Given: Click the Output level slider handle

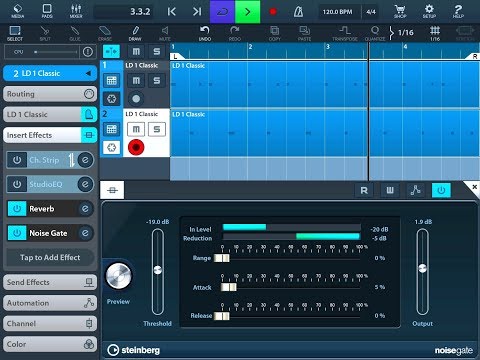Looking at the screenshot, I should pyautogui.click(x=422, y=268).
